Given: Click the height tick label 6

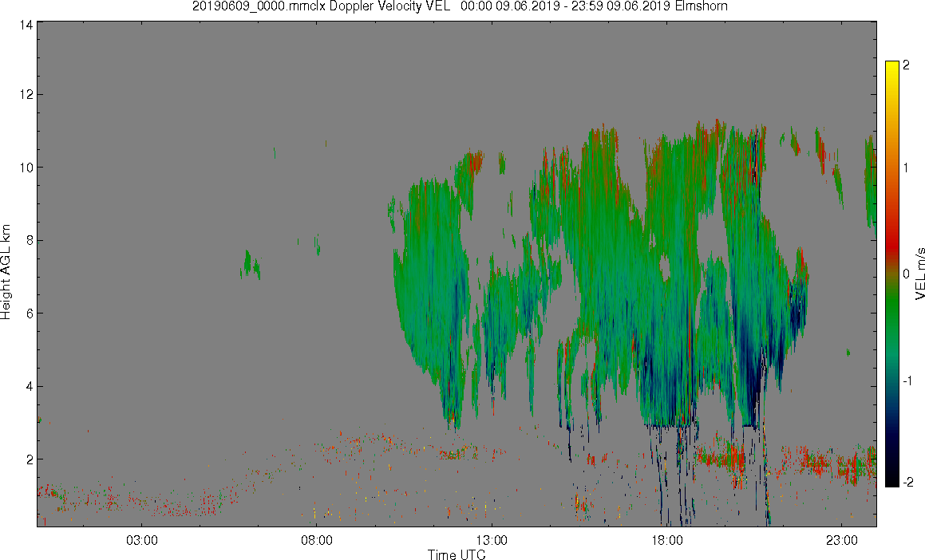Looking at the screenshot, I should pos(29,313).
